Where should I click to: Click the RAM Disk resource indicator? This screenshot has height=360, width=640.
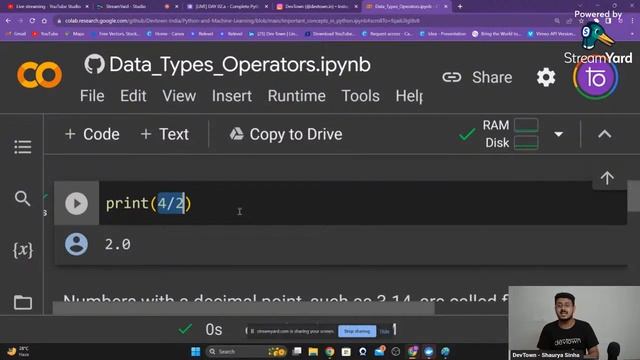pyautogui.click(x=510, y=134)
